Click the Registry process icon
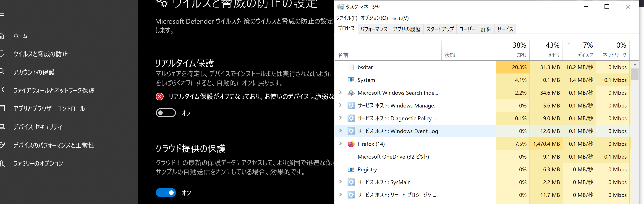This screenshot has width=644, height=204. (x=351, y=169)
